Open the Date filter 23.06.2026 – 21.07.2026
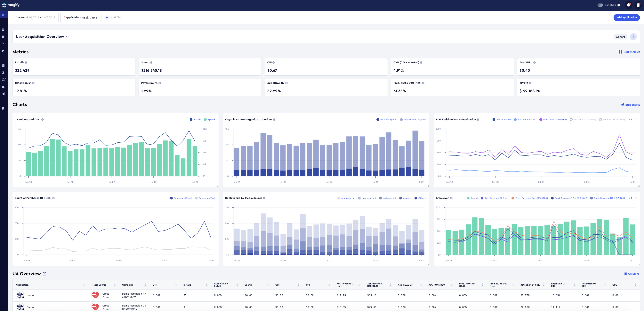644x311 pixels. coord(36,18)
